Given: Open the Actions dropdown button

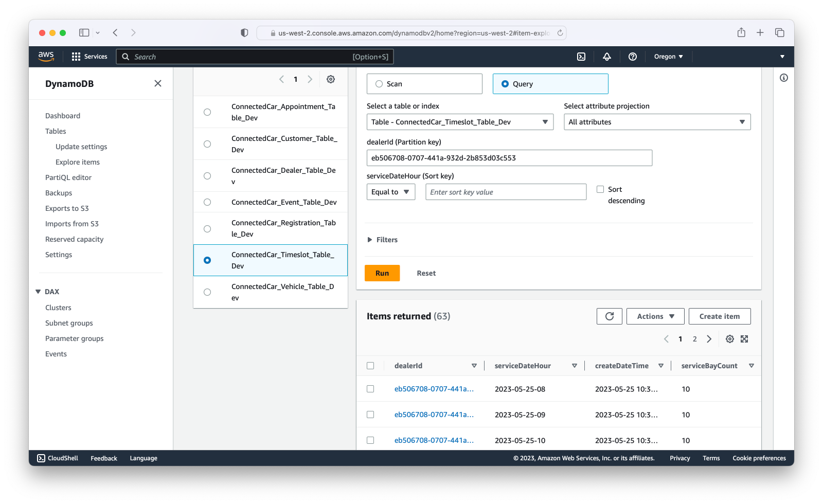Looking at the screenshot, I should point(655,316).
